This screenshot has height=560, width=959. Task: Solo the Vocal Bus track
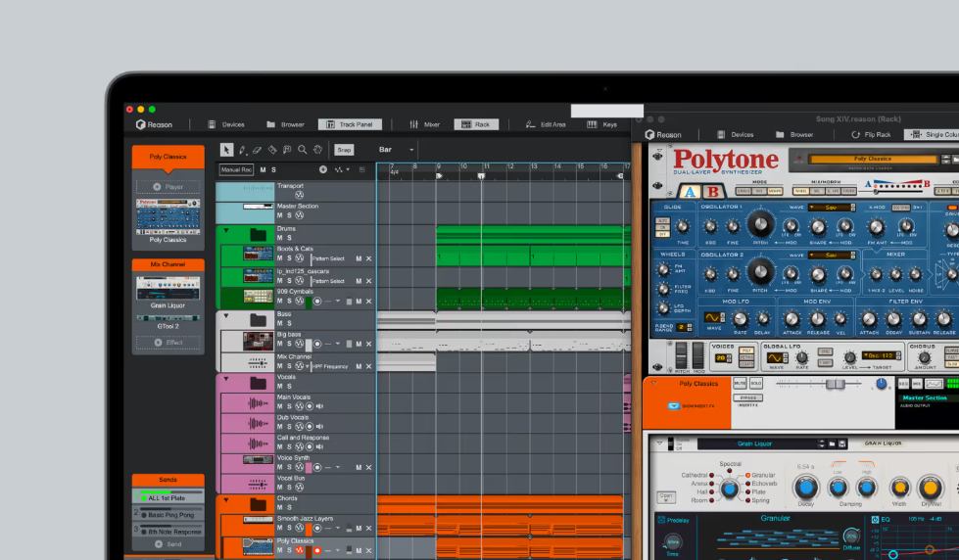pyautogui.click(x=289, y=488)
